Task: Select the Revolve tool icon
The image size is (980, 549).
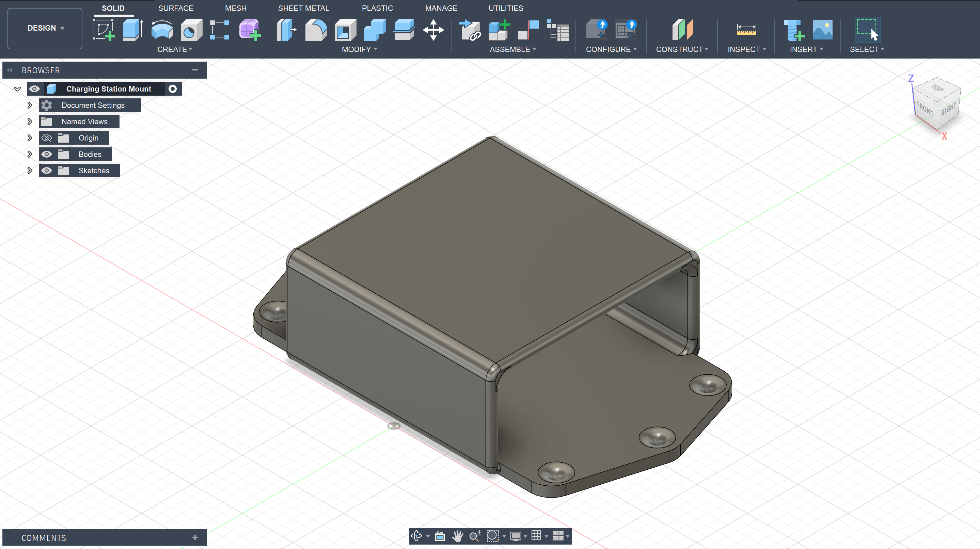Action: click(x=162, y=30)
